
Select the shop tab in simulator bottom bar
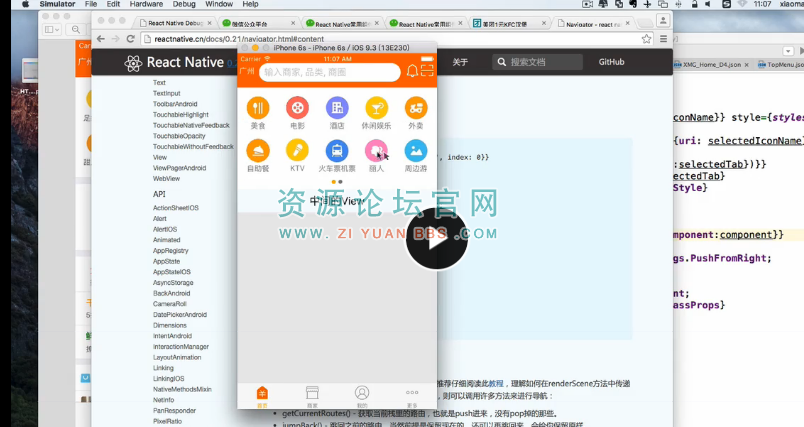(312, 396)
